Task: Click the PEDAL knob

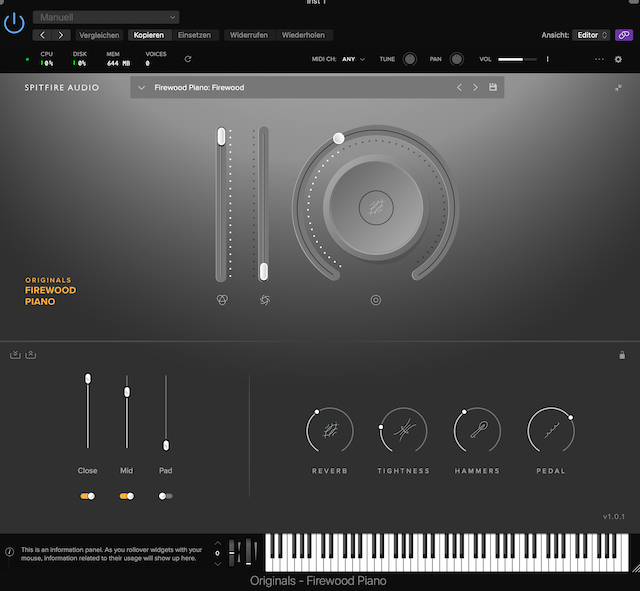Action: (x=551, y=431)
